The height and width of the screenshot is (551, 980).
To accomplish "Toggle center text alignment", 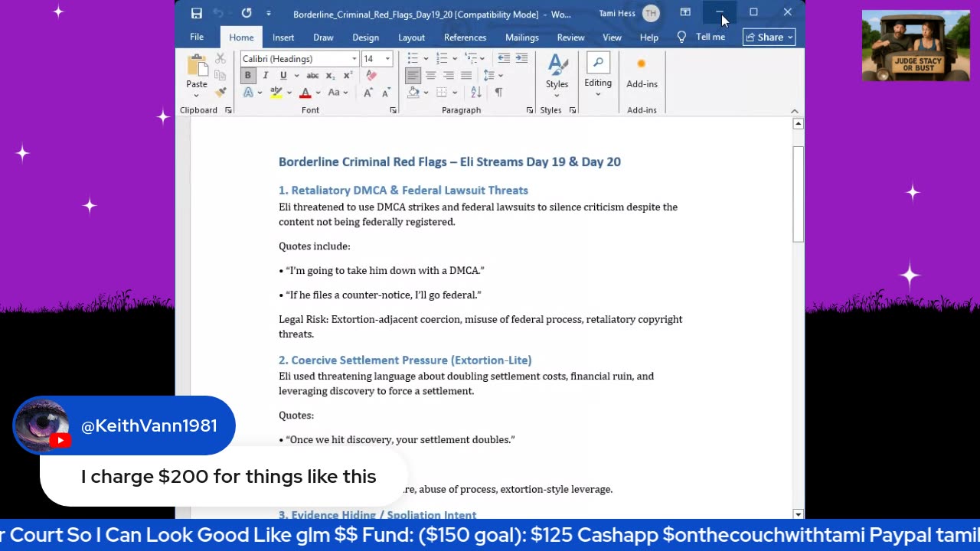I will tap(430, 75).
